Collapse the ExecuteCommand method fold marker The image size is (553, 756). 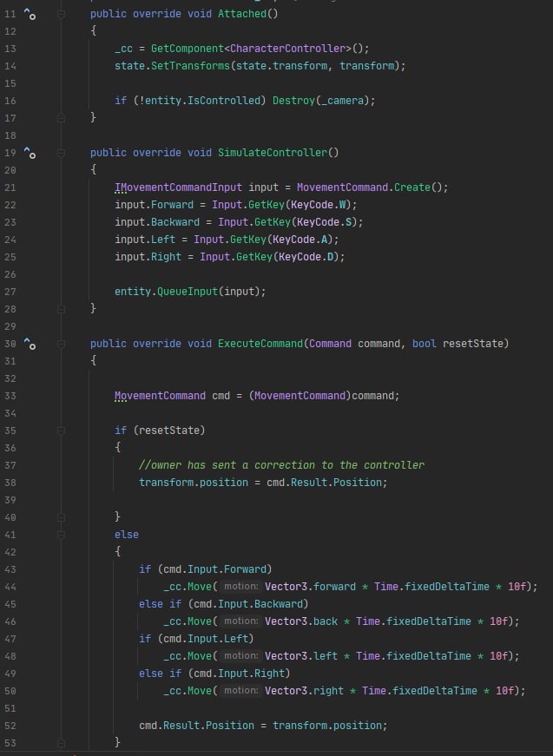point(62,345)
